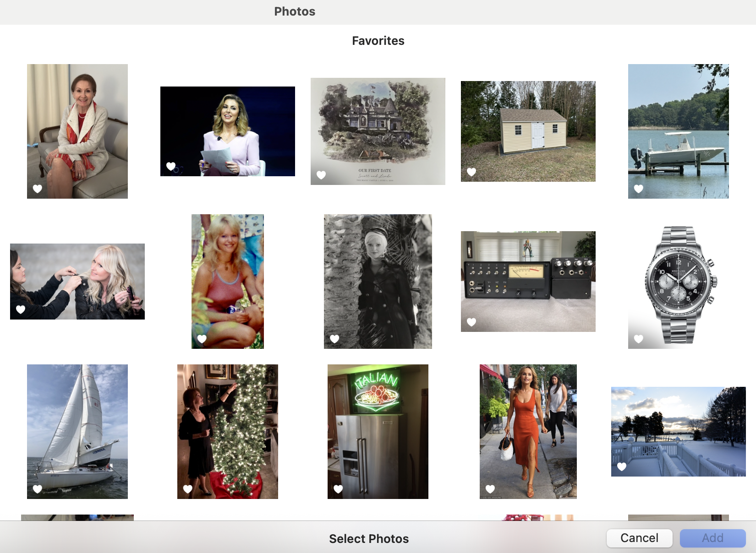Click the heart on the audio equipment photo
The width and height of the screenshot is (756, 553).
(471, 322)
